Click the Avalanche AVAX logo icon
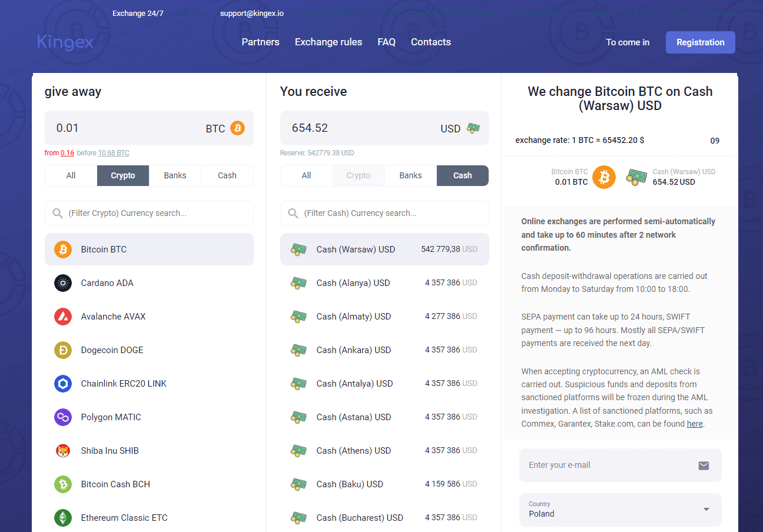 point(63,317)
